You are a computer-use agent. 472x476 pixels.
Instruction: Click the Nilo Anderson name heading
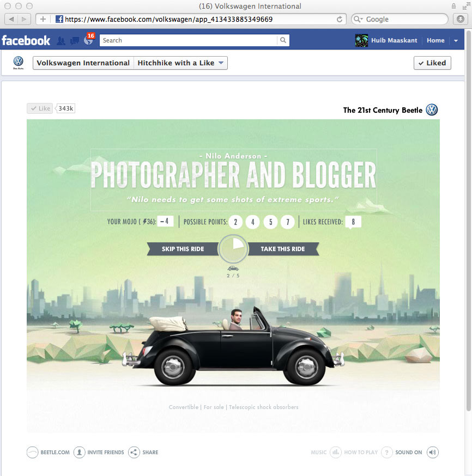233,156
